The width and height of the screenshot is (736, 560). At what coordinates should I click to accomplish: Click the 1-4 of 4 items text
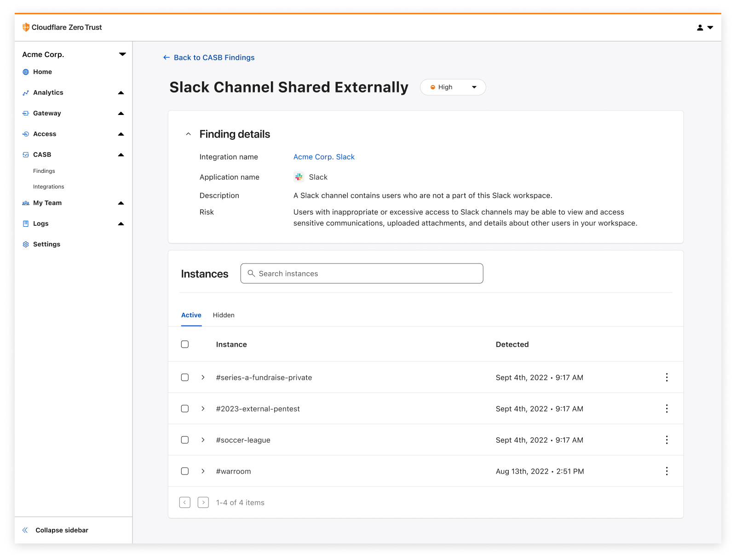point(240,503)
